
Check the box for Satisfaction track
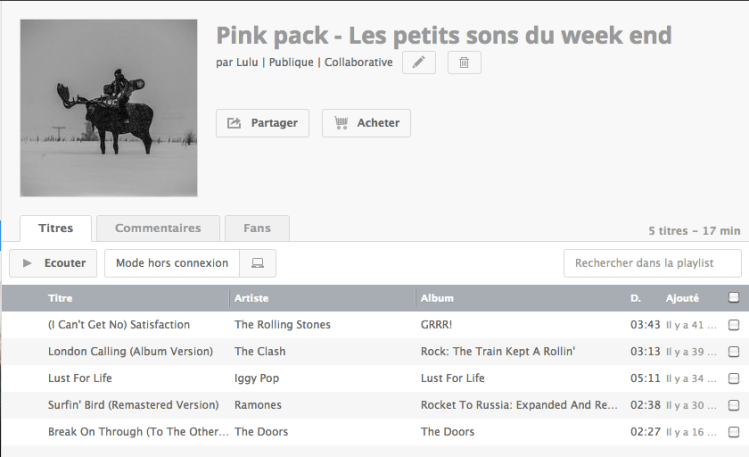click(734, 325)
